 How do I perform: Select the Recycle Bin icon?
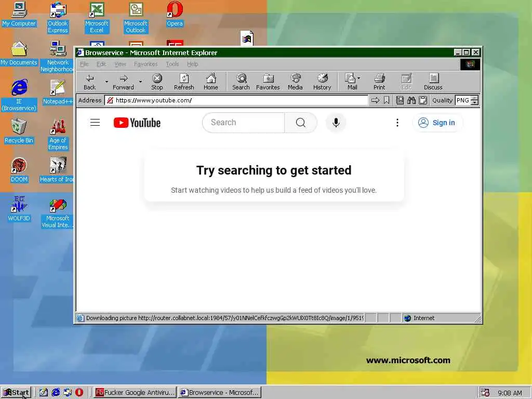[x=19, y=131]
